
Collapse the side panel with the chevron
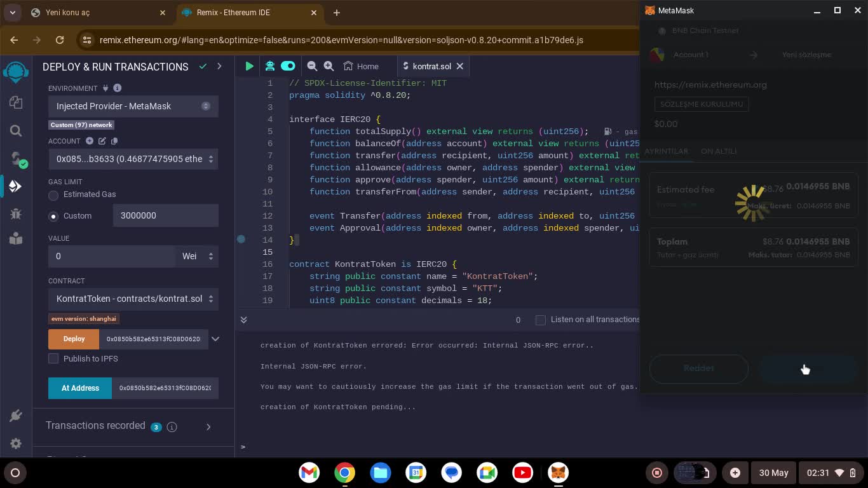coord(219,66)
